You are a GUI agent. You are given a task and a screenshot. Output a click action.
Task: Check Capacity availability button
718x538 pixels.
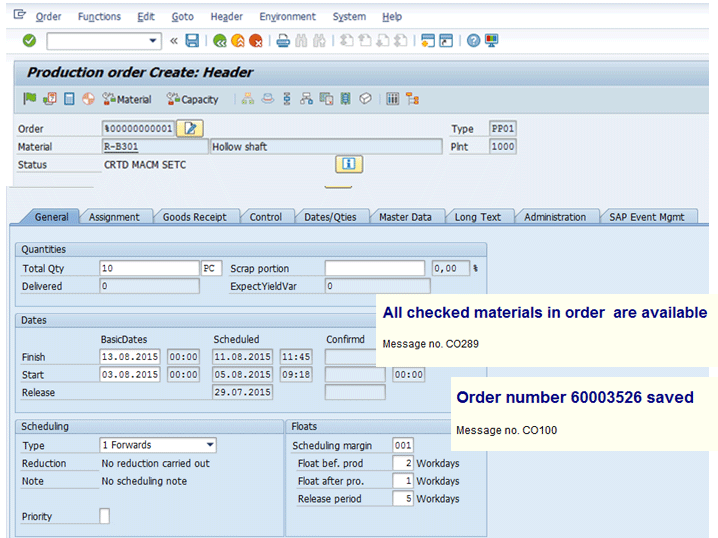[192, 99]
